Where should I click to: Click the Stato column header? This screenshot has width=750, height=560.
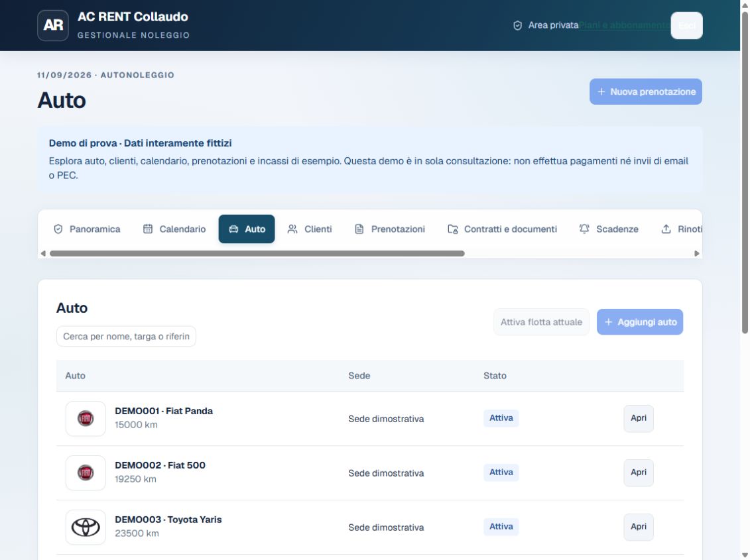coord(495,376)
